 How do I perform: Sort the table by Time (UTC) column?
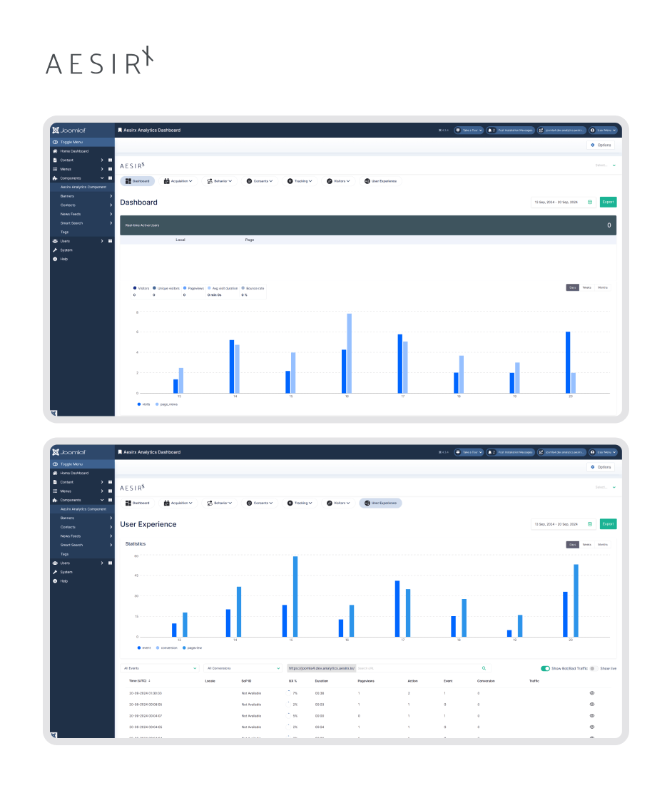point(139,680)
